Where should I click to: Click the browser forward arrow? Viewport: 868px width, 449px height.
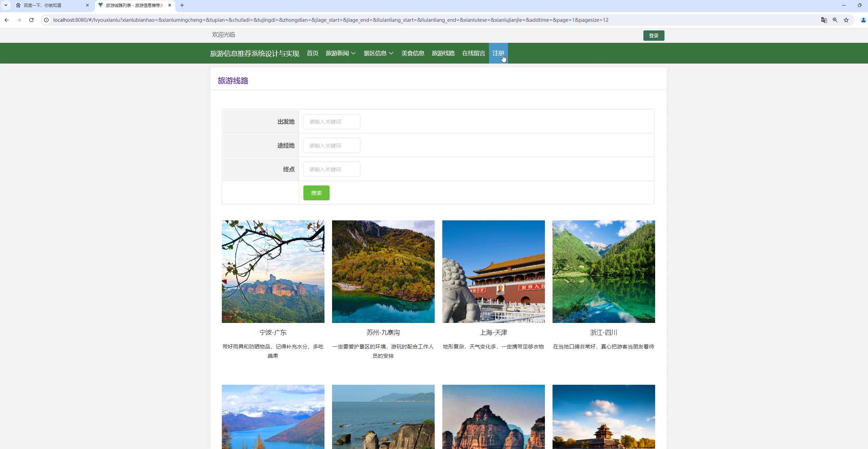pyautogui.click(x=19, y=20)
